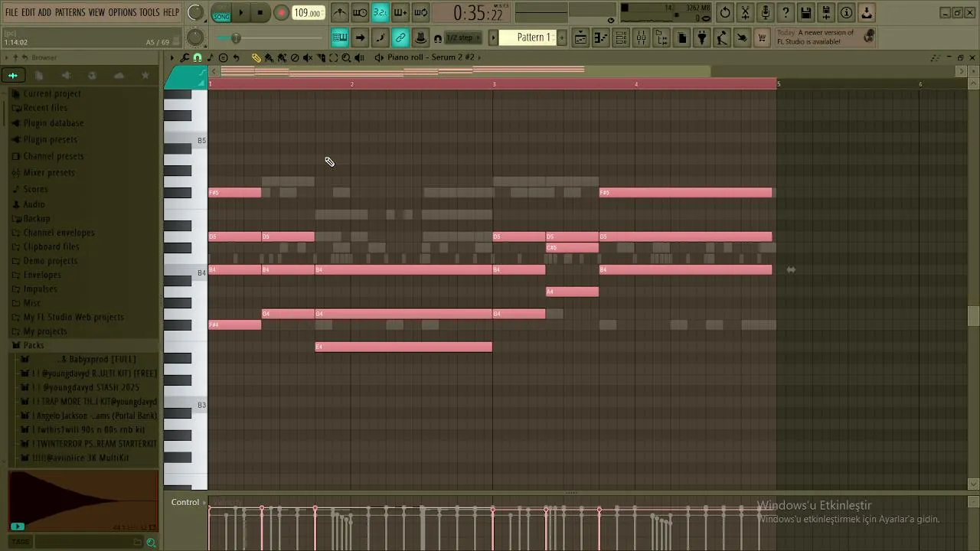Image resolution: width=980 pixels, height=551 pixels.
Task: Toggle loop recording button
Action: click(420, 13)
